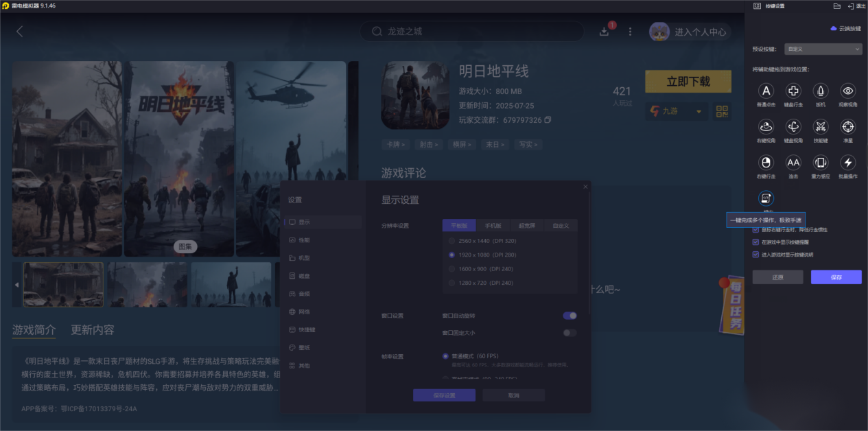Select the macro script key icon
Image resolution: width=868 pixels, height=431 pixels.
point(766,198)
